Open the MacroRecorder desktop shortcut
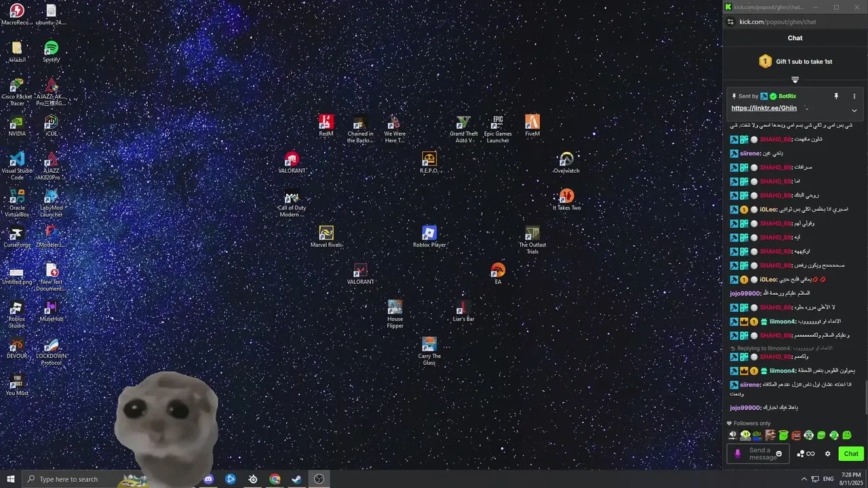The width and height of the screenshot is (868, 488). tap(17, 14)
